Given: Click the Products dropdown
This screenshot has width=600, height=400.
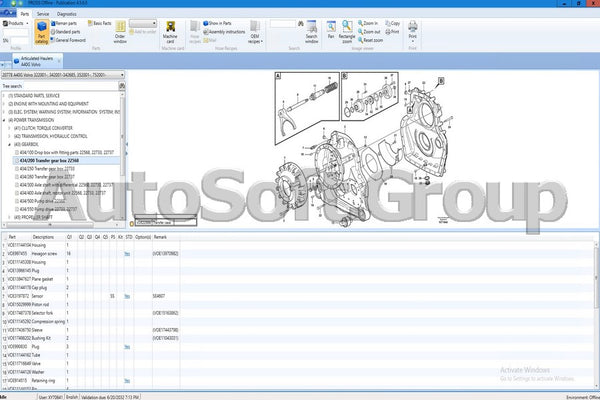Looking at the screenshot, I should 16,23.
